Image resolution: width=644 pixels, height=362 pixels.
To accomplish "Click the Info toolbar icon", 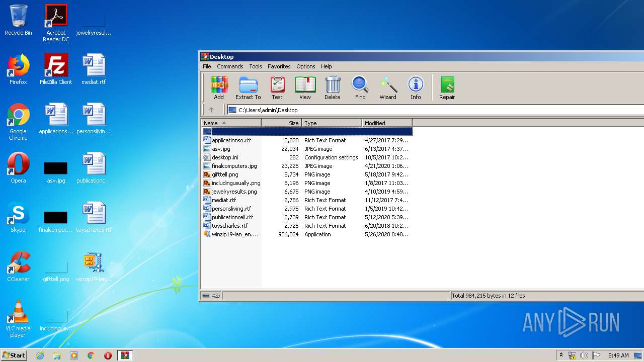I will (416, 88).
